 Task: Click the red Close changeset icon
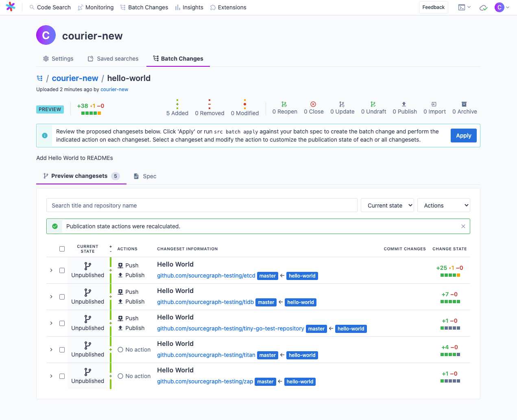[313, 104]
